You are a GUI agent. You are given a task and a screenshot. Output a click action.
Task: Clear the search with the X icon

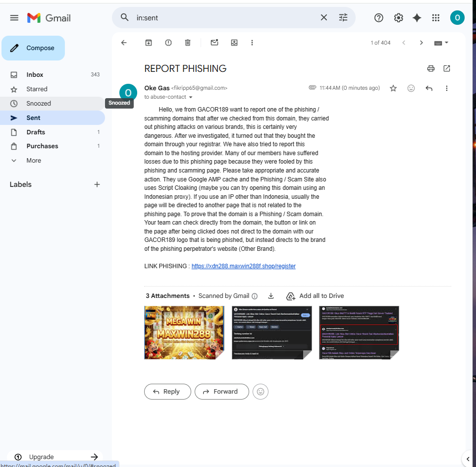(324, 18)
